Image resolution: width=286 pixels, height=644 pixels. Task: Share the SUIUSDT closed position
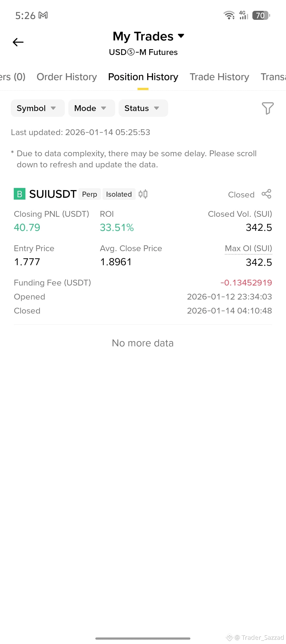(x=266, y=194)
